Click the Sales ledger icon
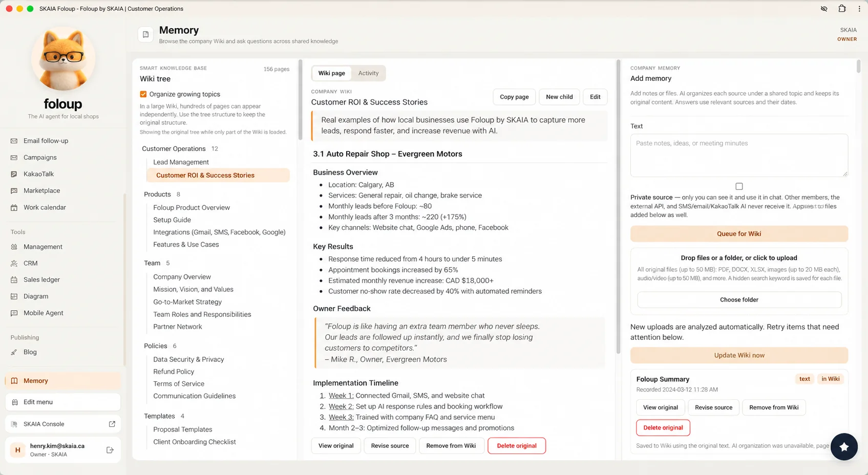This screenshot has height=475, width=868. coord(14,279)
